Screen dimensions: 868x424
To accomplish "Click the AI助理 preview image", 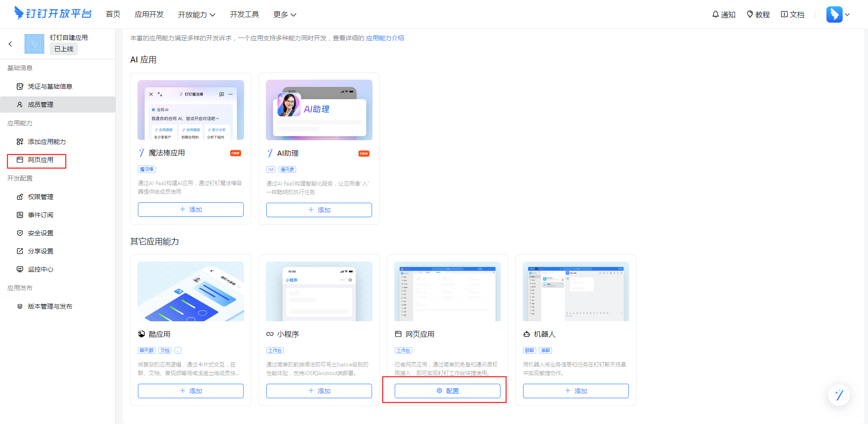I will coord(319,110).
